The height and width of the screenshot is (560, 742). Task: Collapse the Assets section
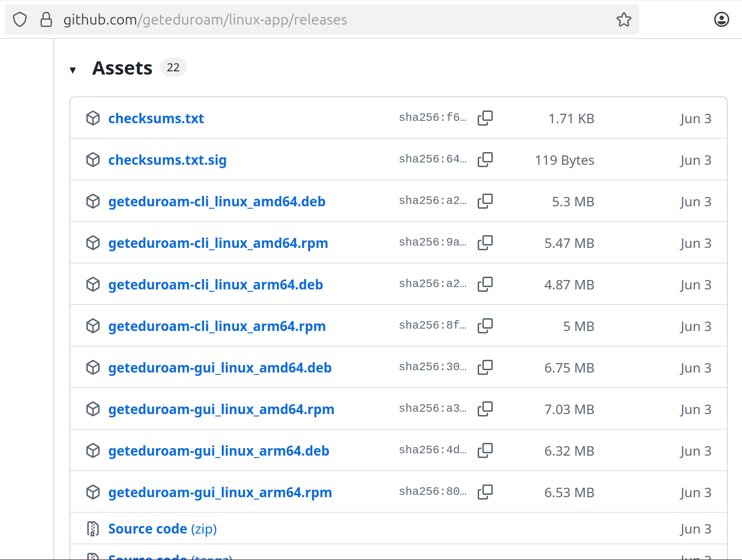tap(73, 70)
